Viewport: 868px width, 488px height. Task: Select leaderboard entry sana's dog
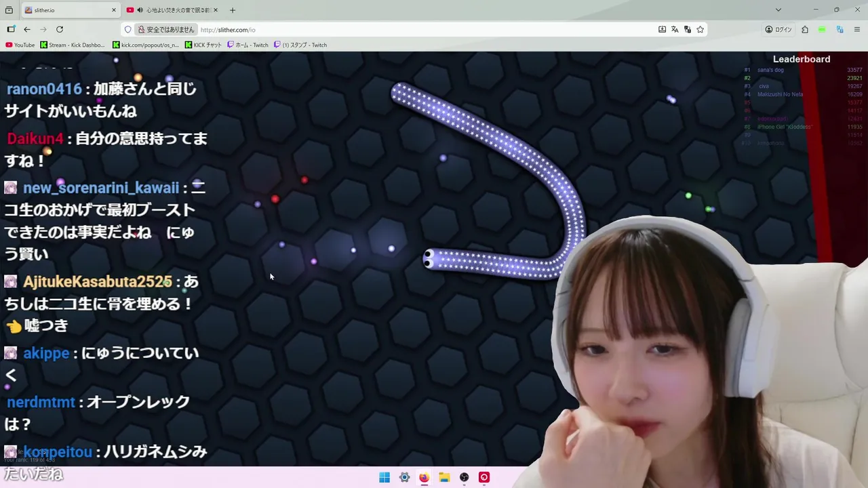pos(770,70)
